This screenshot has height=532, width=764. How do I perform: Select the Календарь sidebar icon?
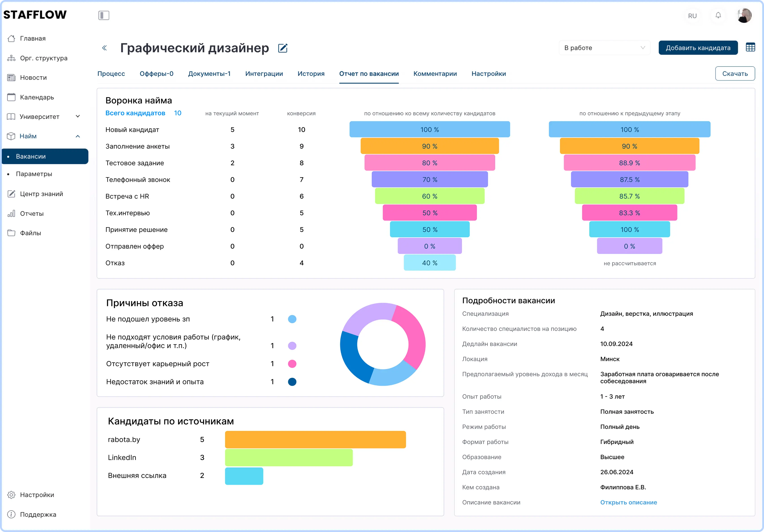[x=12, y=97]
